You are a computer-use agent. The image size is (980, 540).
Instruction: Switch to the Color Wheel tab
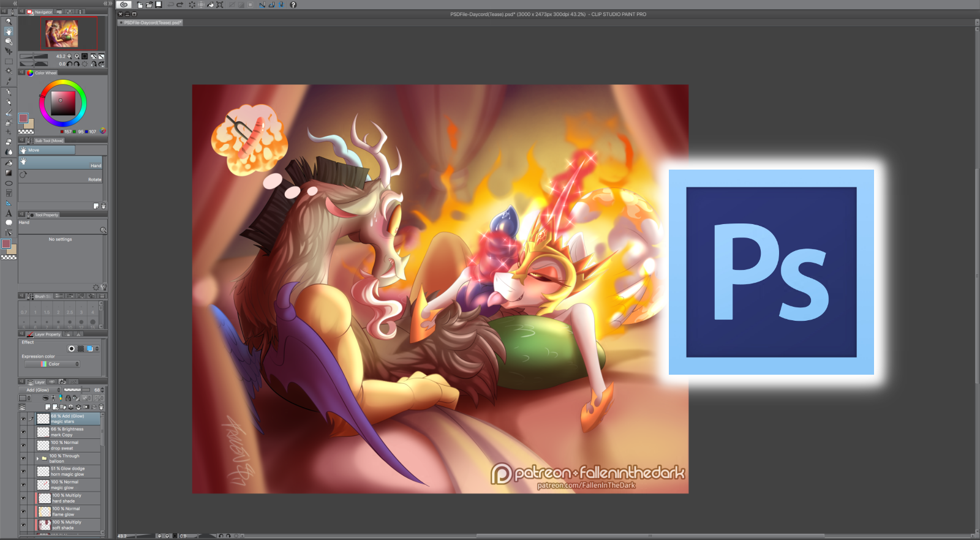[x=42, y=72]
